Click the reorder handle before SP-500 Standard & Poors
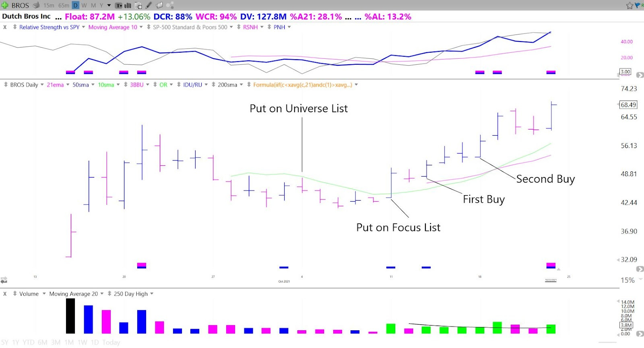This screenshot has height=348, width=644. pos(149,27)
